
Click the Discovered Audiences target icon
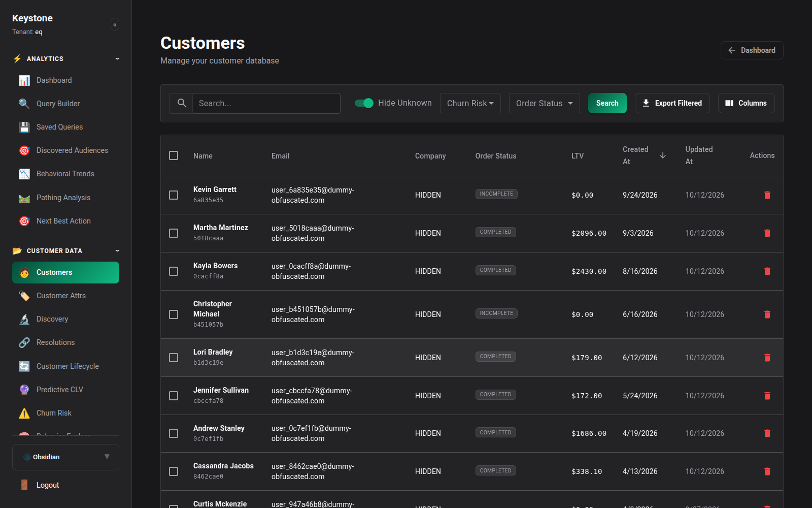(24, 150)
